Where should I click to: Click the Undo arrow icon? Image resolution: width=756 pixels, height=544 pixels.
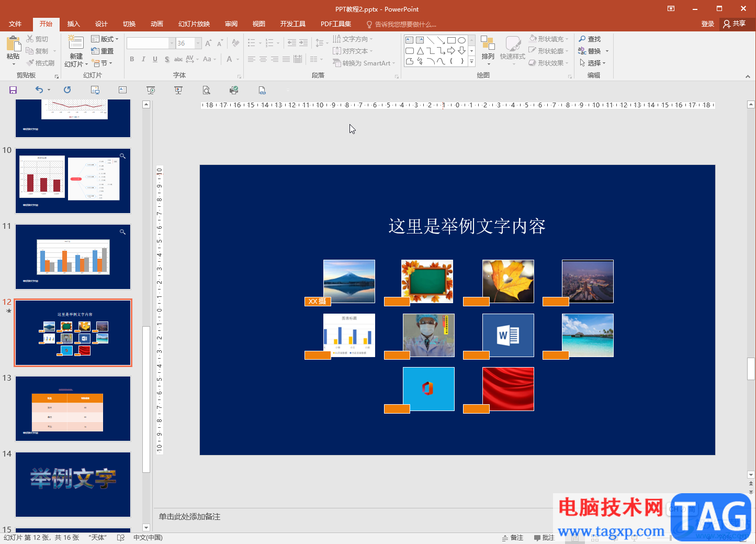tap(39, 90)
